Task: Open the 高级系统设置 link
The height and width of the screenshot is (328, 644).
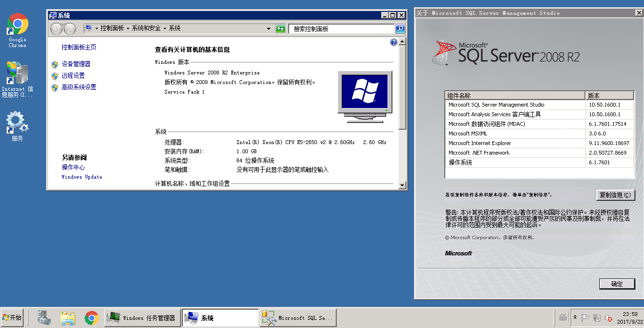Action: point(79,87)
